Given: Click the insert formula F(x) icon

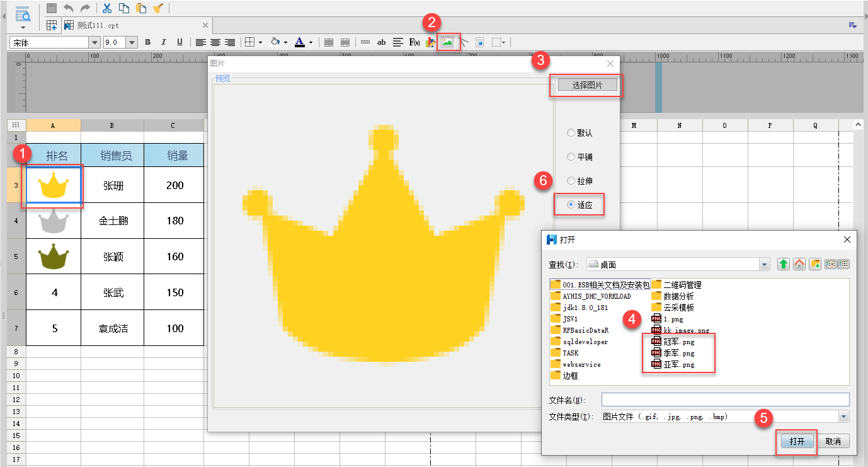Looking at the screenshot, I should (x=414, y=42).
